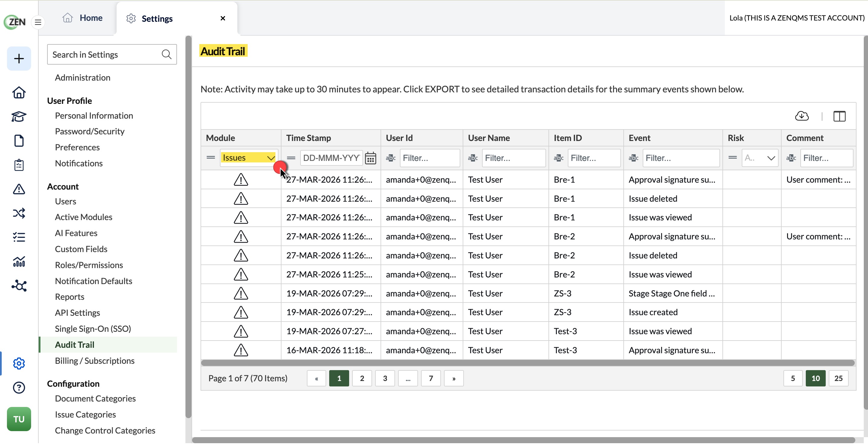
Task: Go to previous page with « button
Action: (x=317, y=378)
